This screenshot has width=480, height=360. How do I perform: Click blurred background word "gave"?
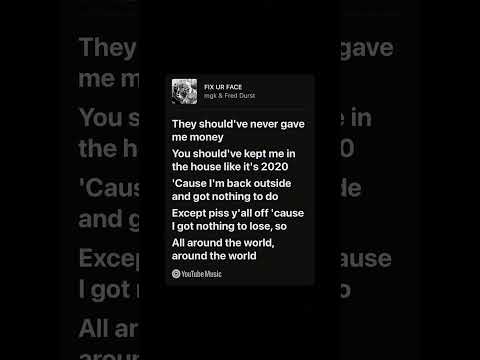click(x=367, y=49)
